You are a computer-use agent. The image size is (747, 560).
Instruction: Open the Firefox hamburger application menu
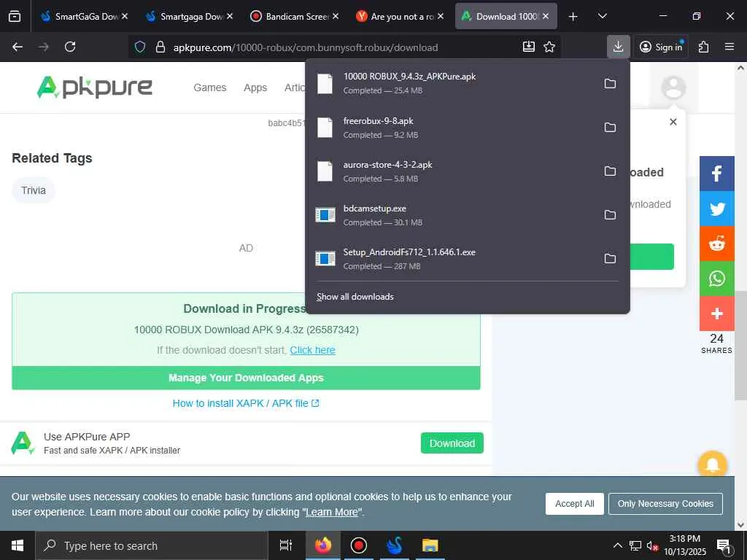pyautogui.click(x=729, y=47)
